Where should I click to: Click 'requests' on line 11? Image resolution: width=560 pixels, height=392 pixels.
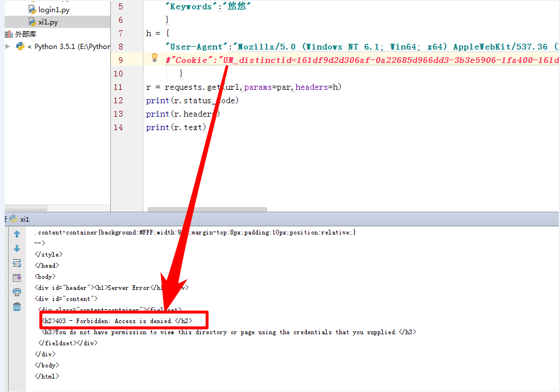point(183,87)
